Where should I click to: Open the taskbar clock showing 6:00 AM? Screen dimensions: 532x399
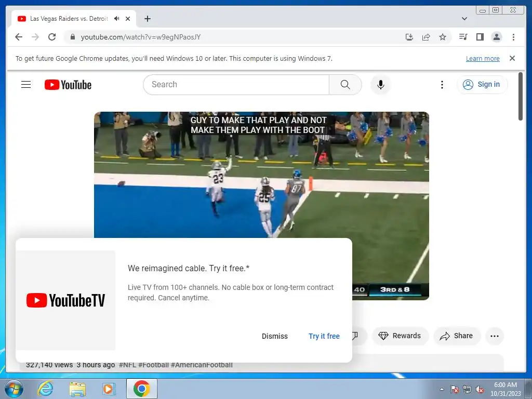pyautogui.click(x=506, y=389)
